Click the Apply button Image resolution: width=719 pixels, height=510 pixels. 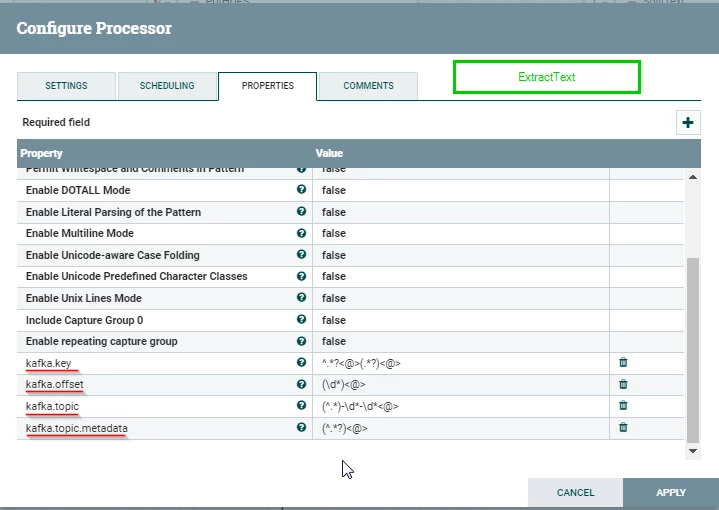pos(671,493)
